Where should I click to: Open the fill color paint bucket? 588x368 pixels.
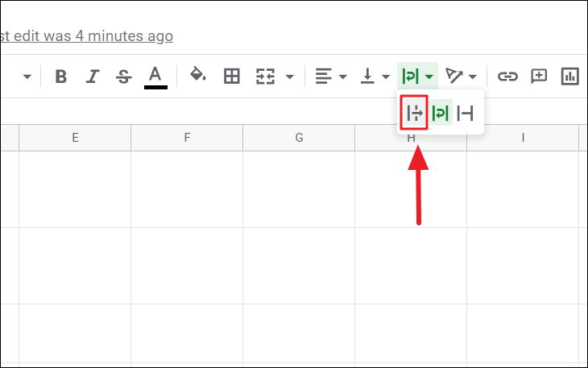coord(197,76)
